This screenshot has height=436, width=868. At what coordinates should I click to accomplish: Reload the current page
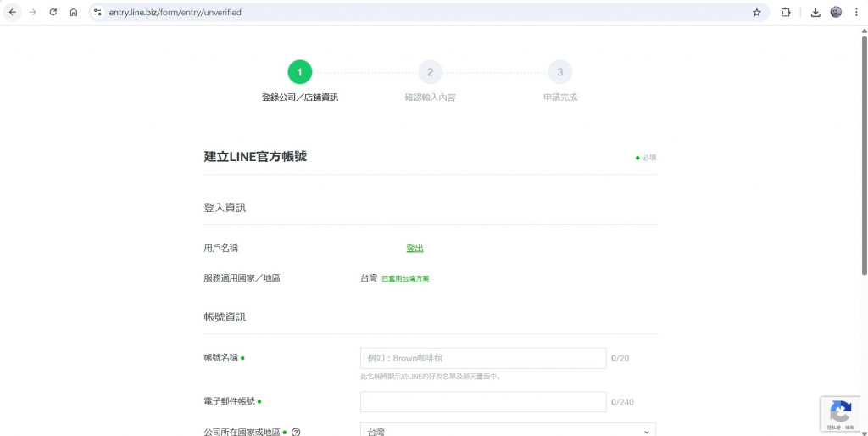pyautogui.click(x=53, y=12)
